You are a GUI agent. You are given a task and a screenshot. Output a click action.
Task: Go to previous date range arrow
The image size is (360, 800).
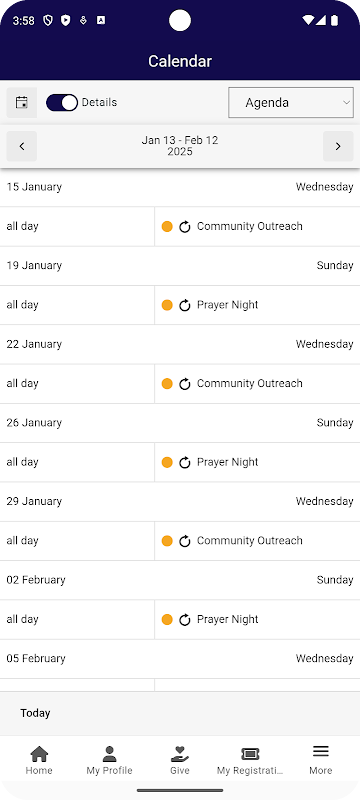(x=21, y=146)
